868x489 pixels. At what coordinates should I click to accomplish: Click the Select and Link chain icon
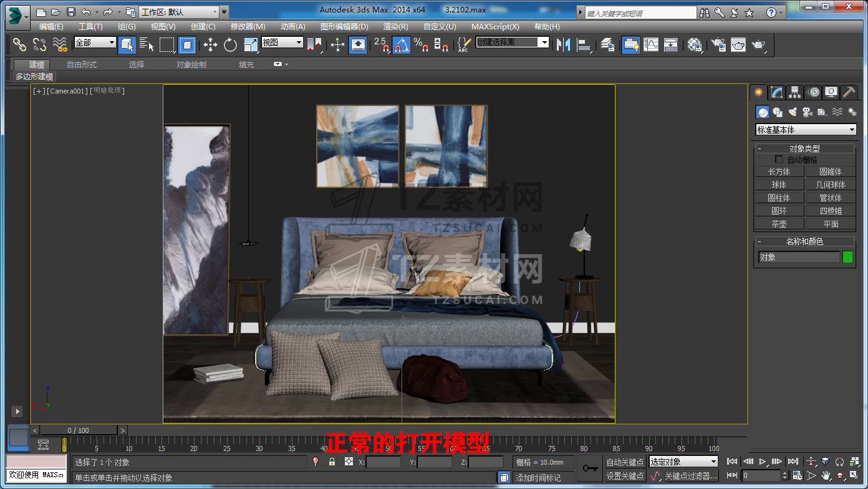point(20,45)
